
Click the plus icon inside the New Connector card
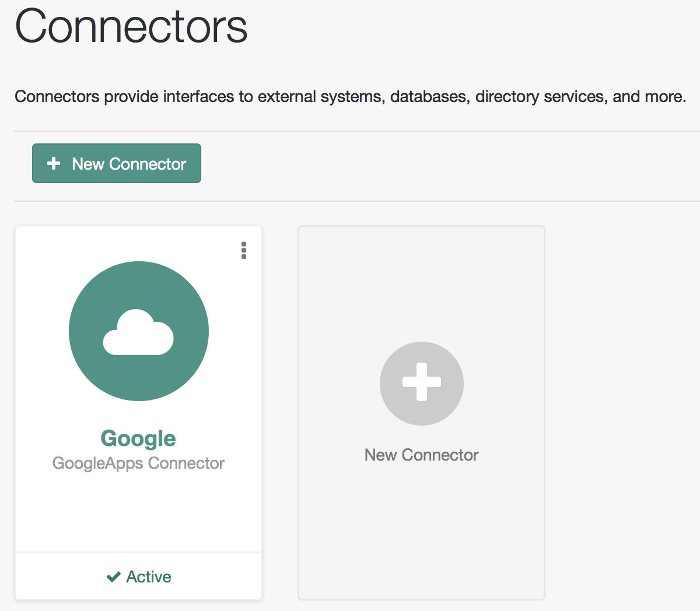pyautogui.click(x=421, y=384)
